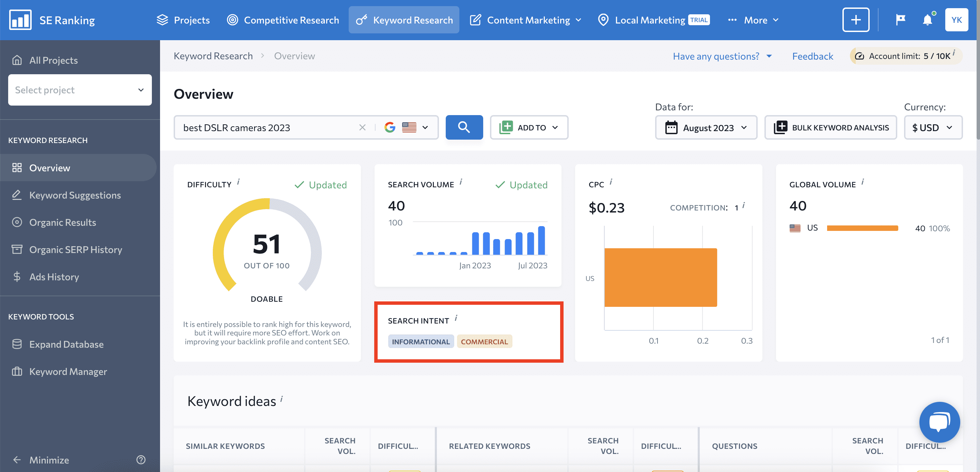Viewport: 980px width, 472px height.
Task: Click the Global Volume info icon
Action: (x=863, y=182)
